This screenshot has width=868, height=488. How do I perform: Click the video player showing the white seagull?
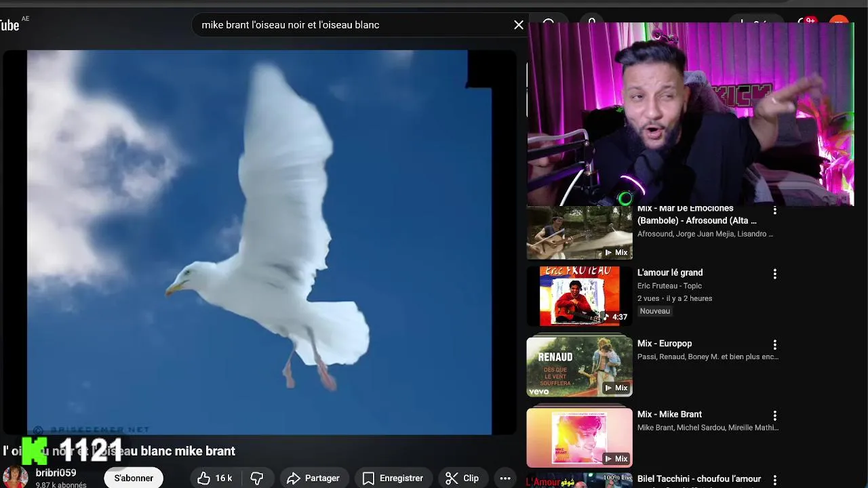tap(259, 242)
